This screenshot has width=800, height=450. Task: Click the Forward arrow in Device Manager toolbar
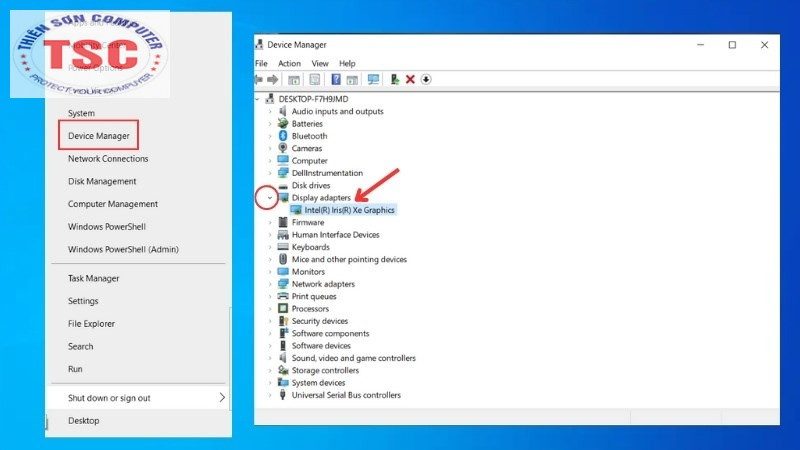(273, 79)
